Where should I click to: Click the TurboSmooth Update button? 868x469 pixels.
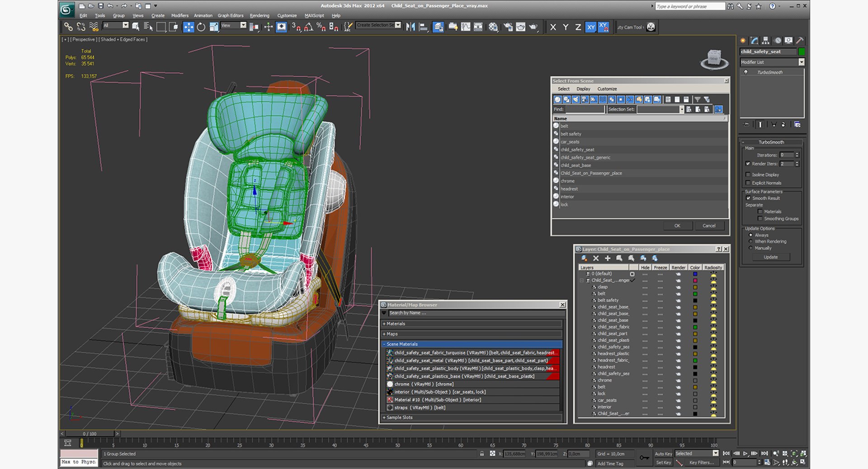tap(771, 257)
